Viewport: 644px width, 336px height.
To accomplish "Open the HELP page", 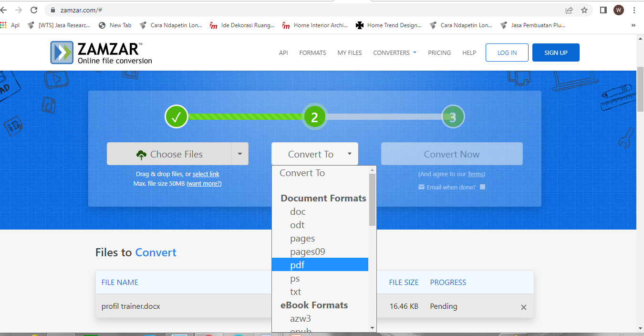I will click(x=469, y=52).
